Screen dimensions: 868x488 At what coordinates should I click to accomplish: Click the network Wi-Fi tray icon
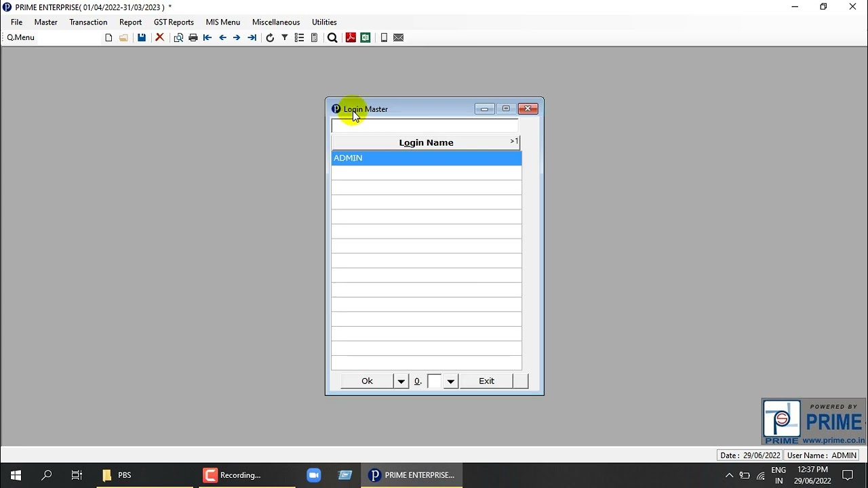pyautogui.click(x=761, y=475)
